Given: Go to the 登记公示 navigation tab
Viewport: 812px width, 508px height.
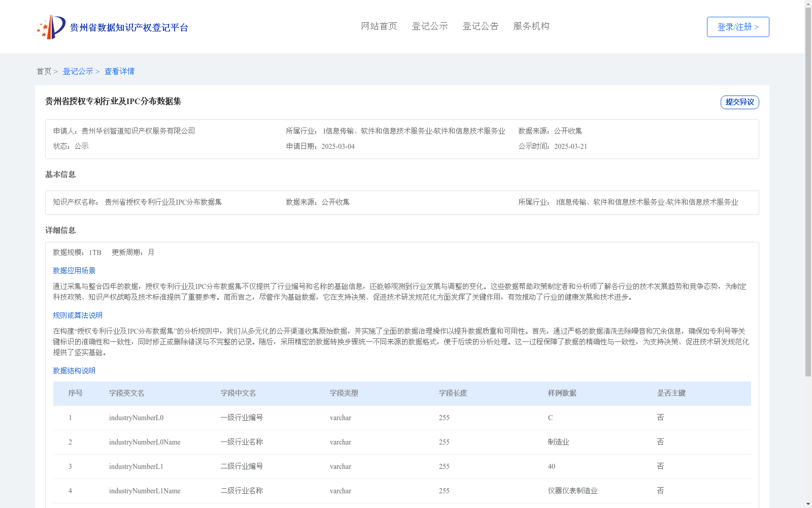Looking at the screenshot, I should pyautogui.click(x=430, y=26).
